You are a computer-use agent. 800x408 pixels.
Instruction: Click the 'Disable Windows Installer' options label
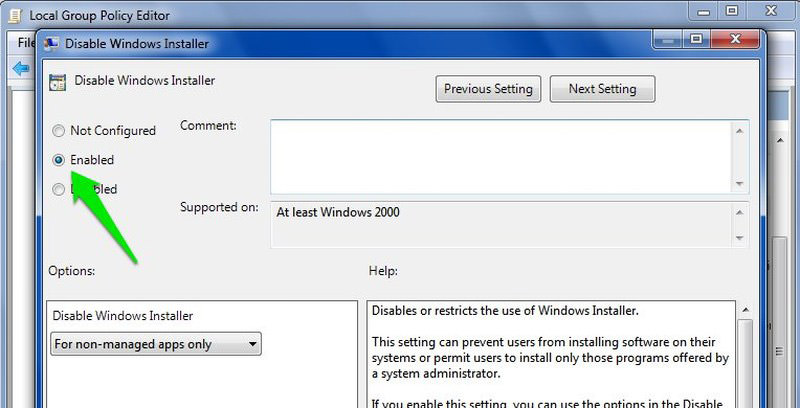point(122,316)
